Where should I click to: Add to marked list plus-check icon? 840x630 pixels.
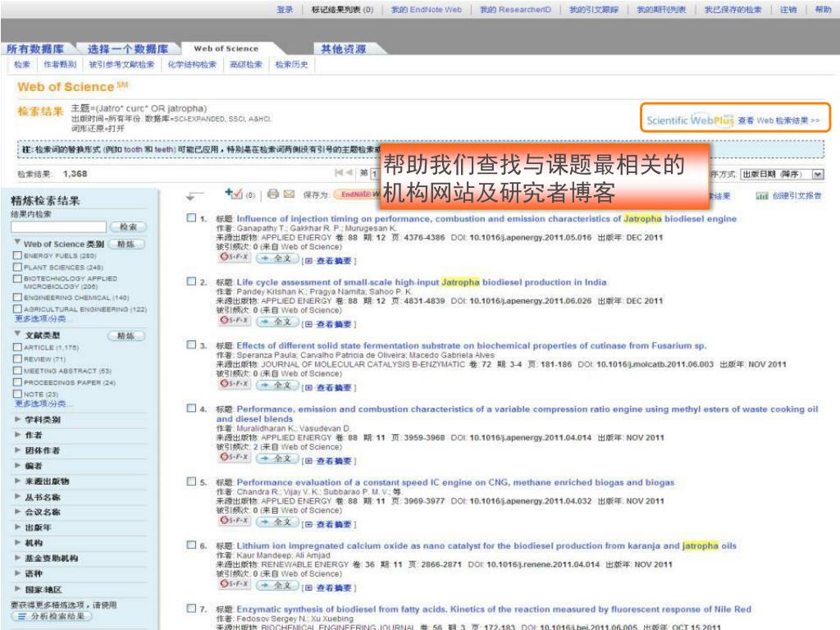pos(234,193)
